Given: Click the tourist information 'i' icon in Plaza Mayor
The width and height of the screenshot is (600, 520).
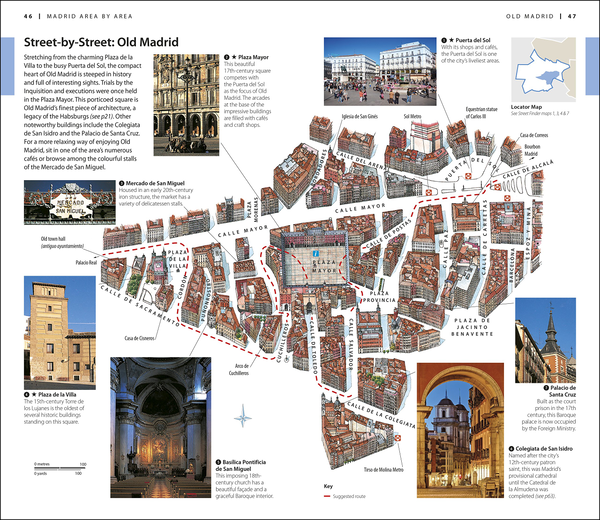Looking at the screenshot, I should click(316, 253).
